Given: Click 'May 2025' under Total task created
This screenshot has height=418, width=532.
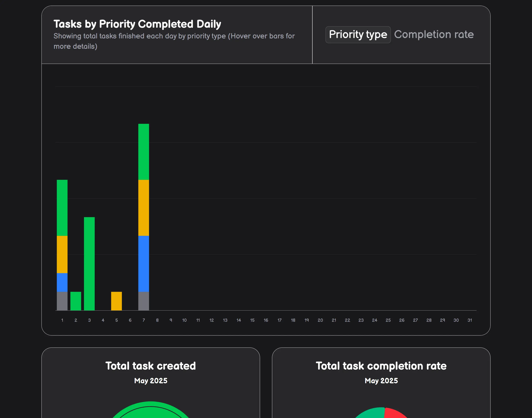Looking at the screenshot, I should click(x=151, y=380).
